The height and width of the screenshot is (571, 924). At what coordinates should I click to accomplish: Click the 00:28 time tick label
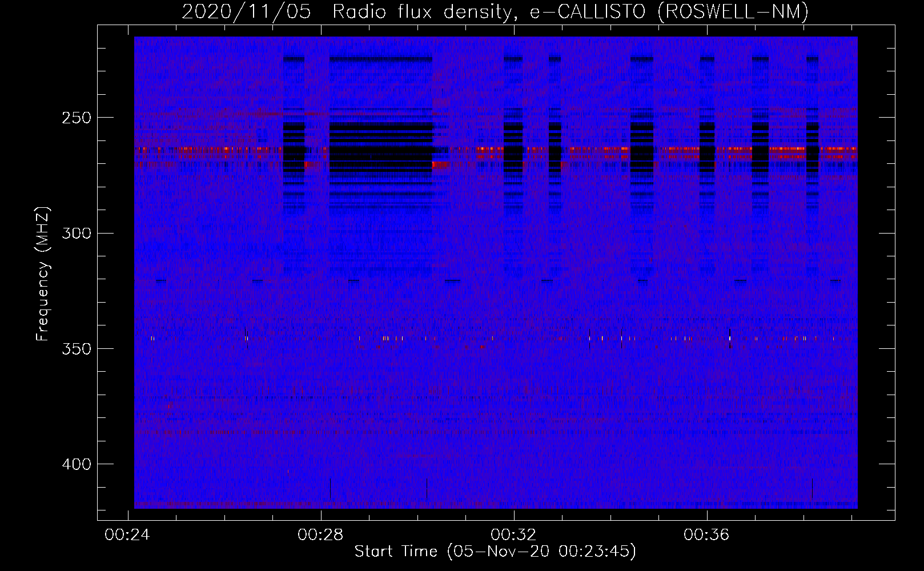pos(320,534)
